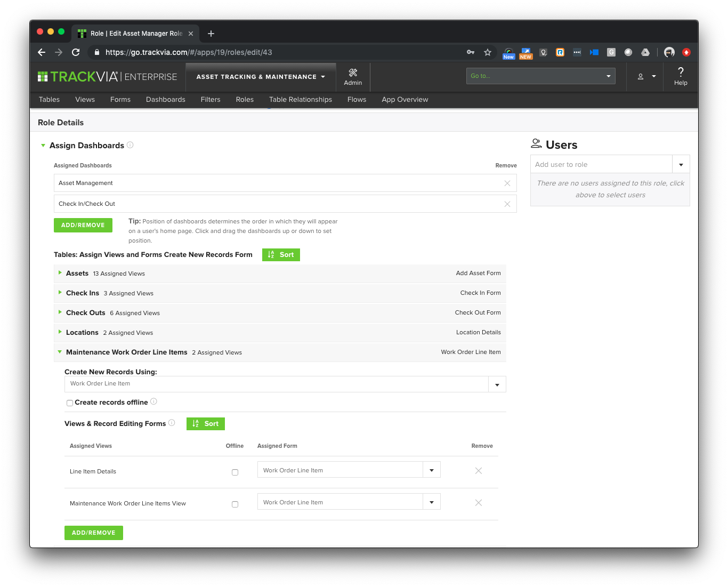The height and width of the screenshot is (587, 728).
Task: Open the Views menu
Action: (85, 100)
